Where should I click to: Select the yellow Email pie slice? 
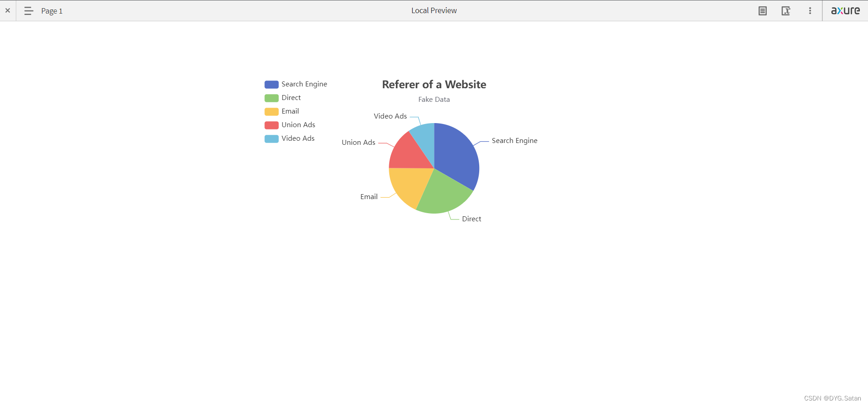click(409, 185)
